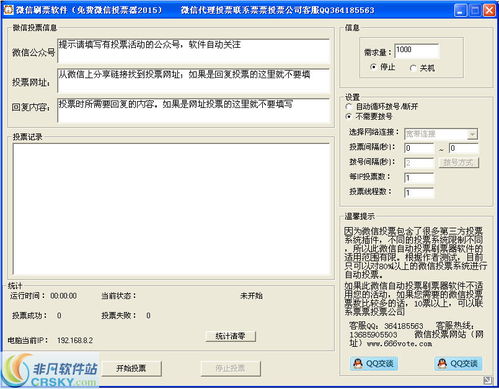Viewport: 499px width, 389px height.
Task: Click the 每IP投票数 field
Action: pos(419,178)
